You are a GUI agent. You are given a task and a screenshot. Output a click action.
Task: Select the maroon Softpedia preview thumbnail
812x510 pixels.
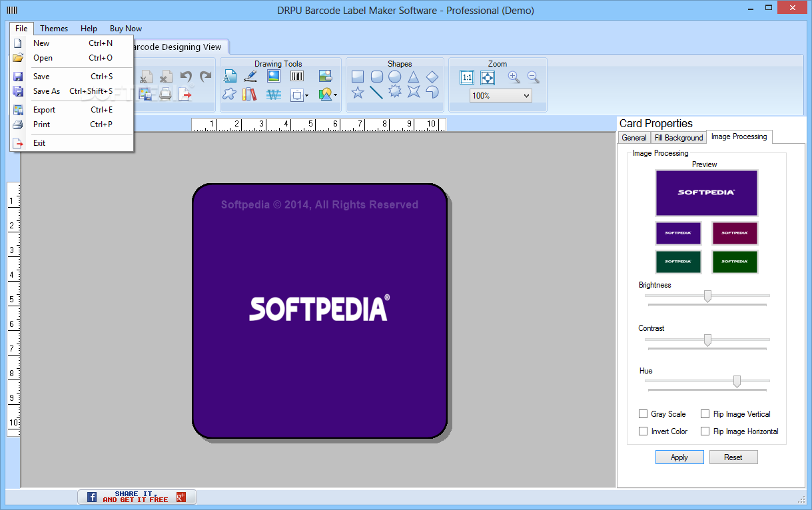coord(735,234)
